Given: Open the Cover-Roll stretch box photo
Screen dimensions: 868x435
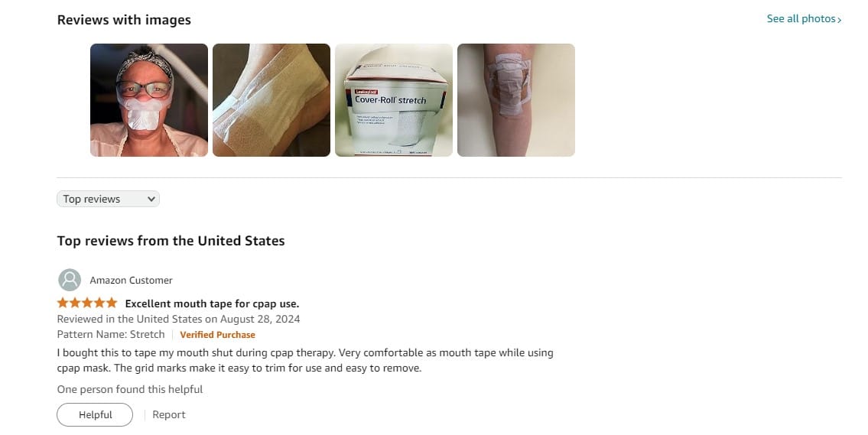Looking at the screenshot, I should [x=394, y=100].
